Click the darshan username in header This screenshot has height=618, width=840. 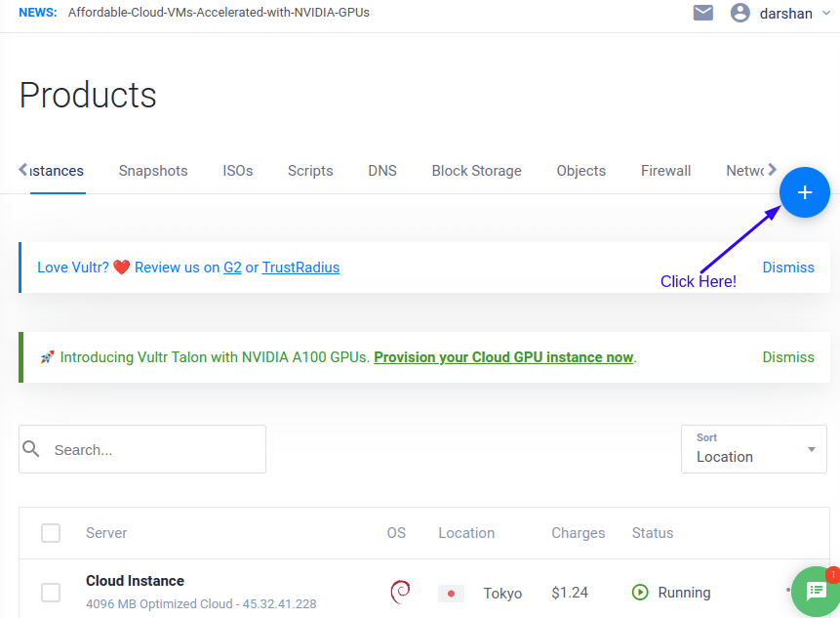pyautogui.click(x=786, y=14)
